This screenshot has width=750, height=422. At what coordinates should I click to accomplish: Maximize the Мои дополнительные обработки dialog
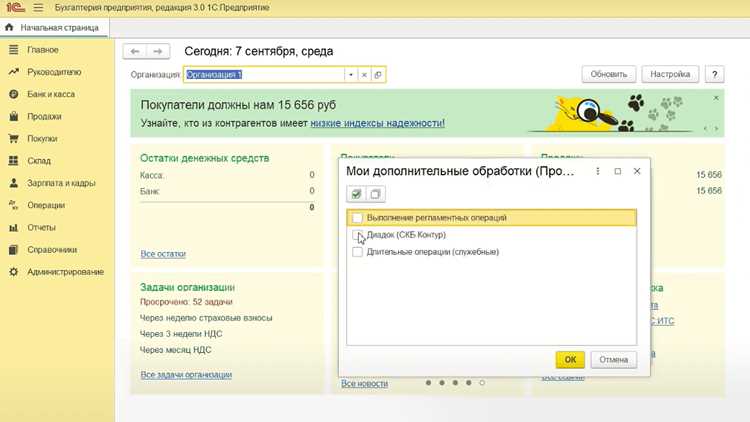tap(618, 171)
